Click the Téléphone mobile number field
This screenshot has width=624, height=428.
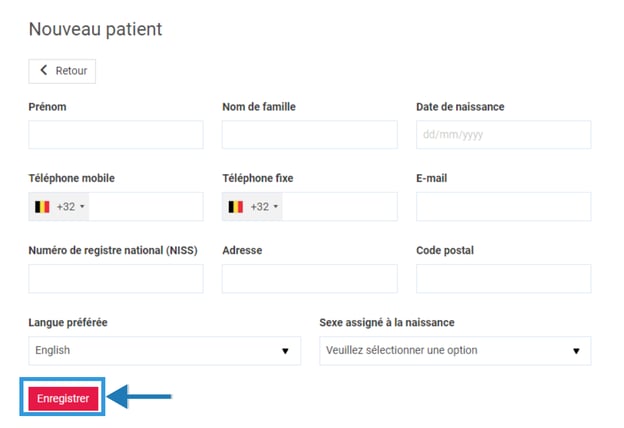(x=145, y=207)
